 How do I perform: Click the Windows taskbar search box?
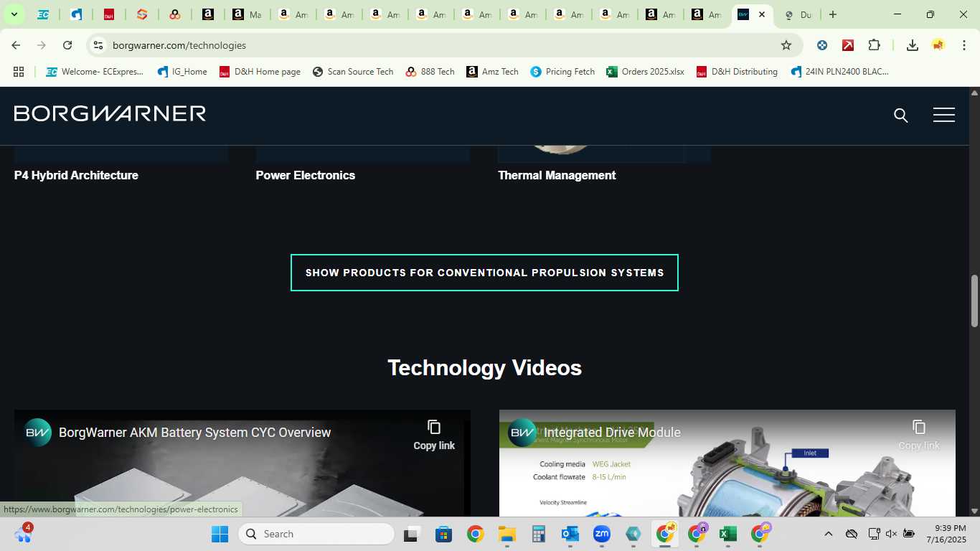click(x=316, y=534)
